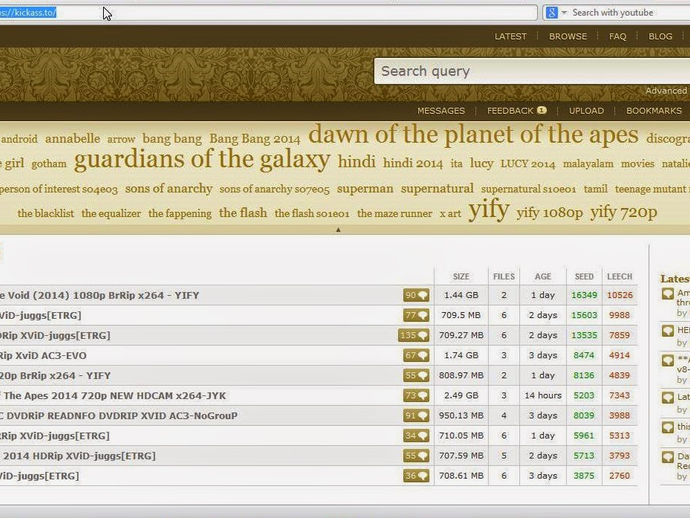
Task: Open the 90 comments badge on YIFY 1080p row
Action: [x=416, y=295]
